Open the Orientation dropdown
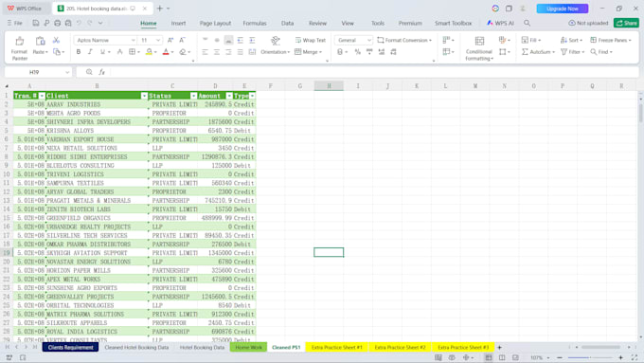This screenshot has width=644, height=363. coord(276,52)
